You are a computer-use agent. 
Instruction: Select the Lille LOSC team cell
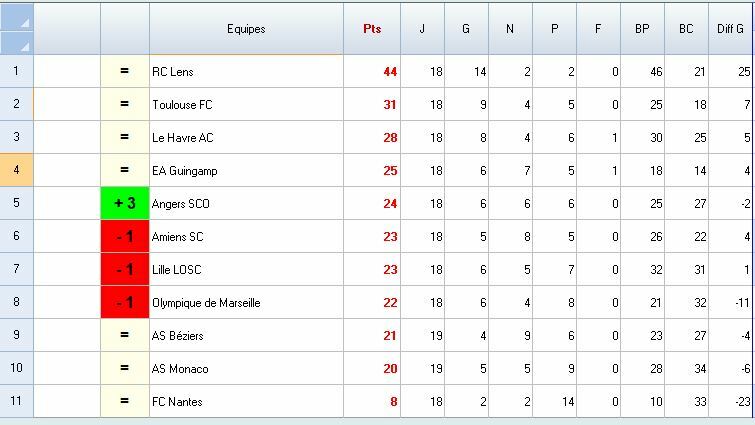pos(246,270)
